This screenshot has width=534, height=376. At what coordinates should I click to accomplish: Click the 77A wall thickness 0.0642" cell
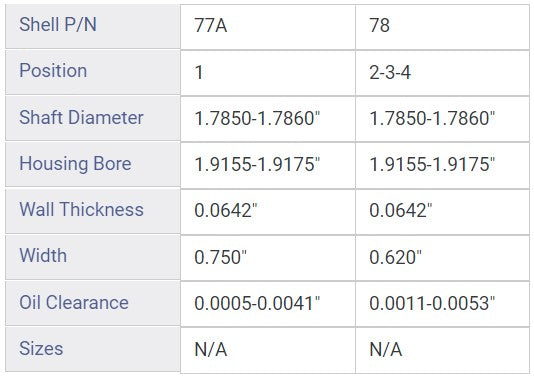(x=268, y=212)
